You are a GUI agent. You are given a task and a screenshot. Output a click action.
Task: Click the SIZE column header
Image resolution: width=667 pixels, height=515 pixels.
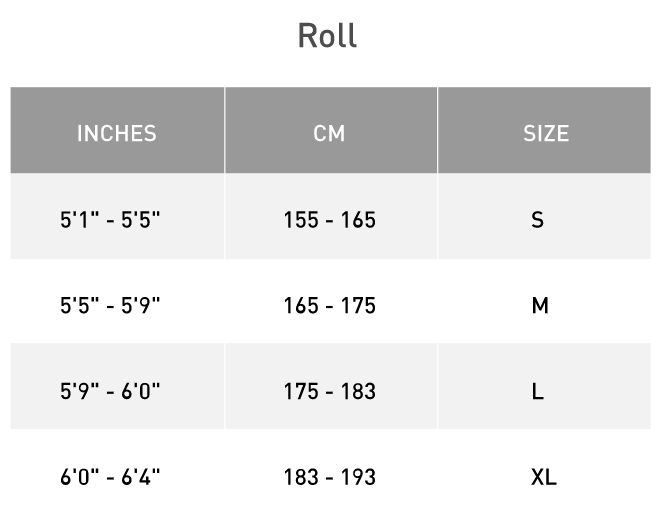546,133
